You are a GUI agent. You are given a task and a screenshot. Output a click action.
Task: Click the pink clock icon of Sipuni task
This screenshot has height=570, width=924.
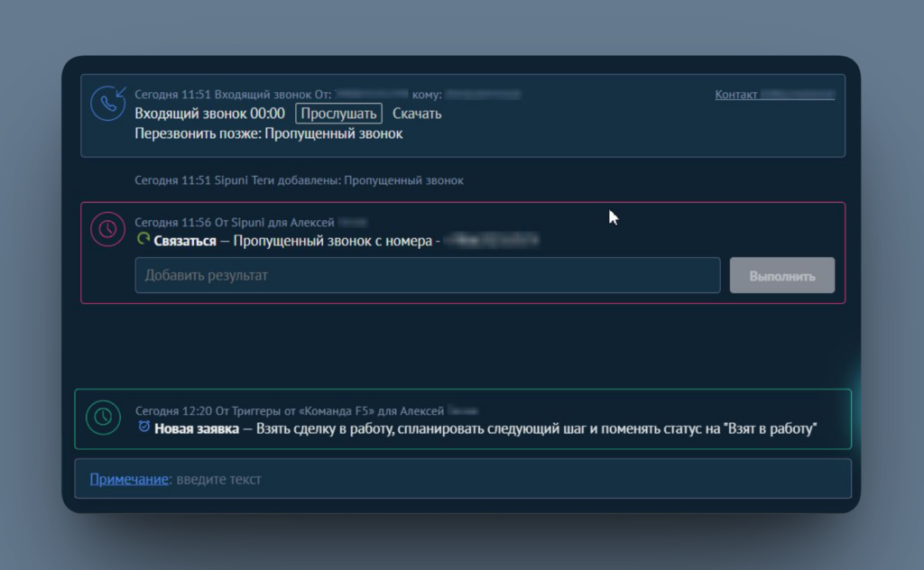(107, 229)
